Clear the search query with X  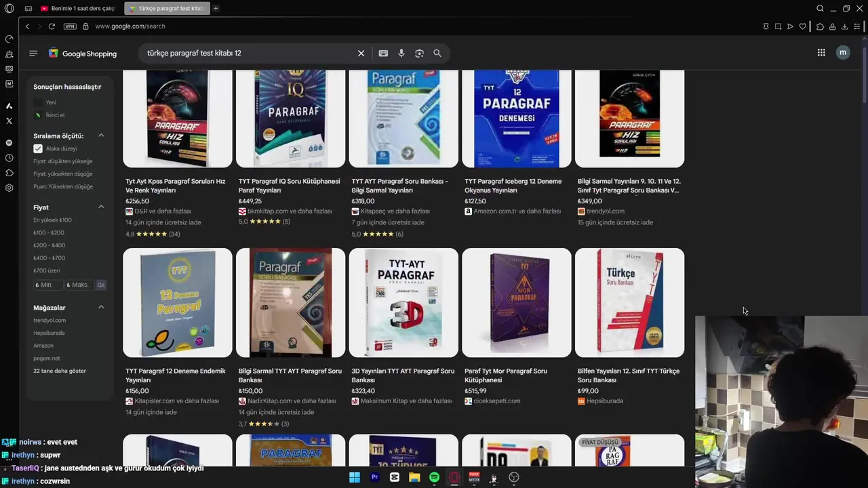coord(361,53)
